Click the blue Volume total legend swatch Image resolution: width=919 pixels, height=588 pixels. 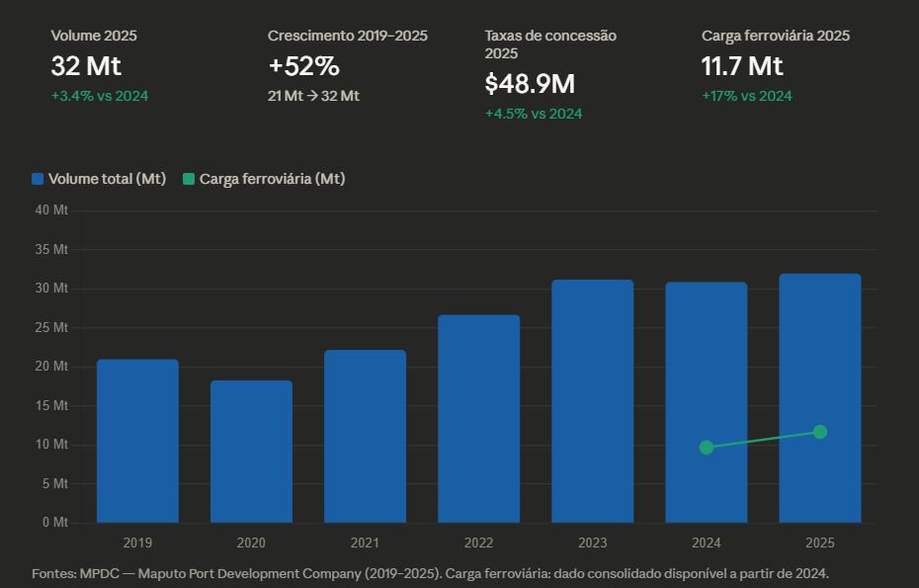coord(39,179)
